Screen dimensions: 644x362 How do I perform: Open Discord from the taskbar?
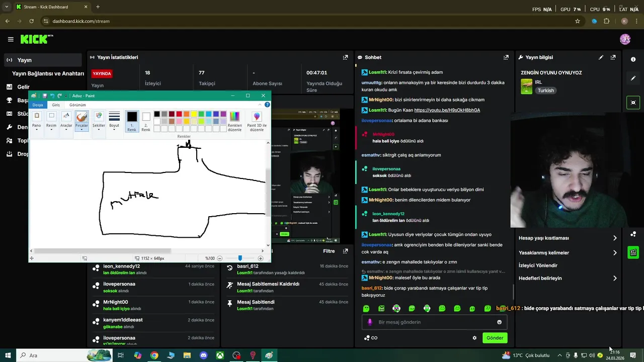[x=204, y=355]
